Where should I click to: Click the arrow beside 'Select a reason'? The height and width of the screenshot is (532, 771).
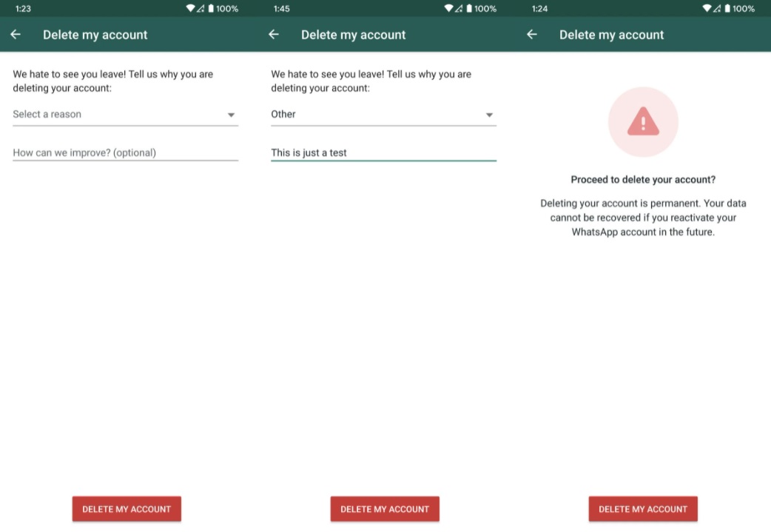tap(231, 115)
